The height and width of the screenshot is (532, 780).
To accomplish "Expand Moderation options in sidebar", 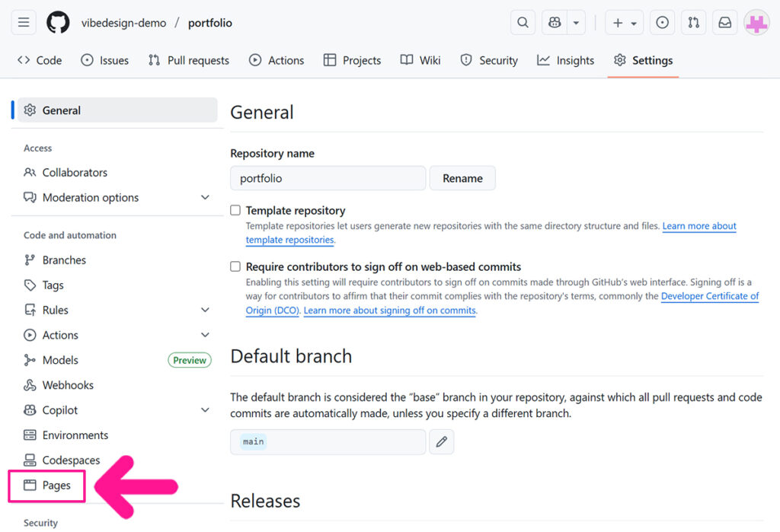I will pyautogui.click(x=205, y=198).
